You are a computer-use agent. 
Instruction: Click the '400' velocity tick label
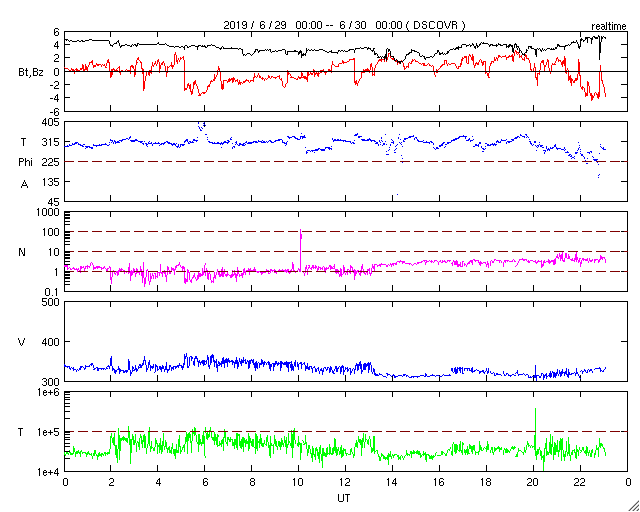(x=52, y=342)
